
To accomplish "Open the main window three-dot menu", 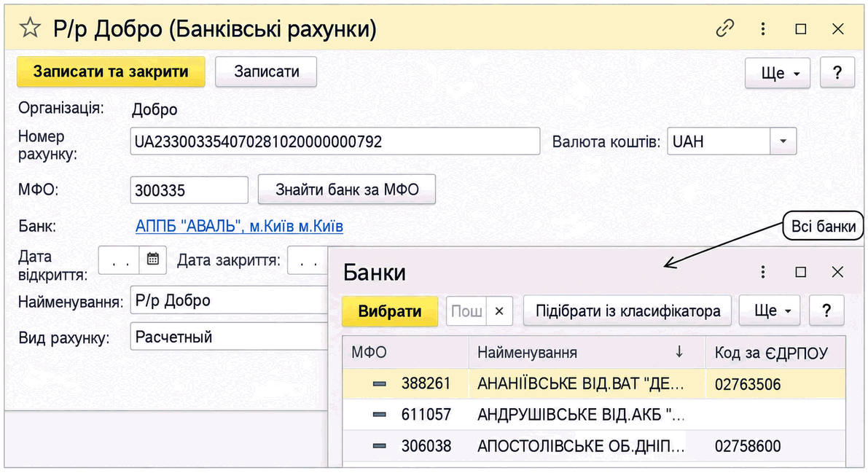I will tap(763, 28).
